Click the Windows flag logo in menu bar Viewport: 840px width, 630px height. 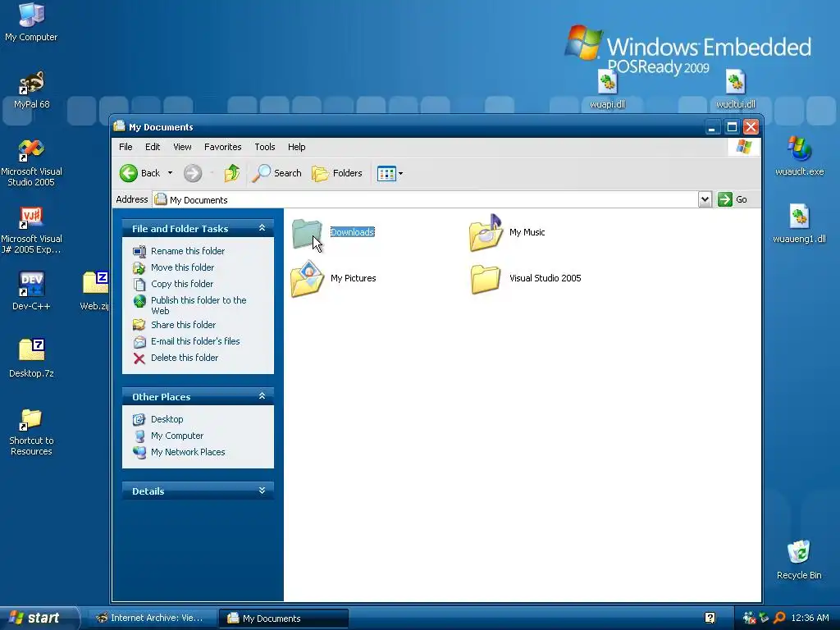744,147
